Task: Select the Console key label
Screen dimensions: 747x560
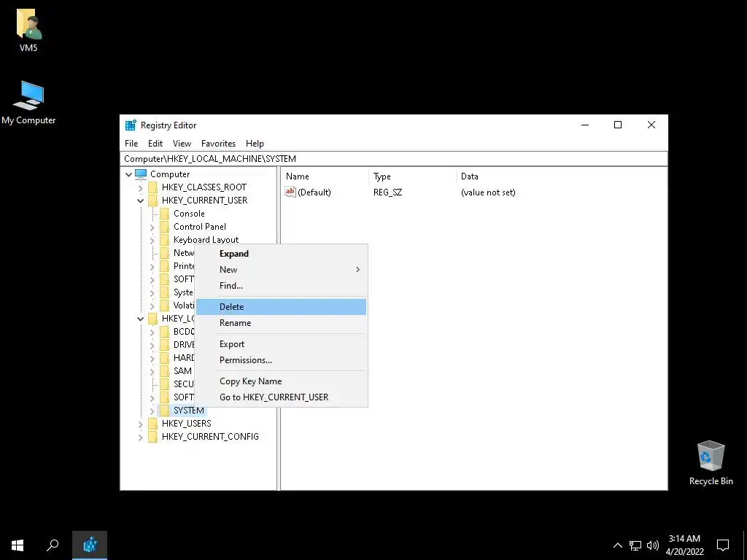Action: (189, 214)
